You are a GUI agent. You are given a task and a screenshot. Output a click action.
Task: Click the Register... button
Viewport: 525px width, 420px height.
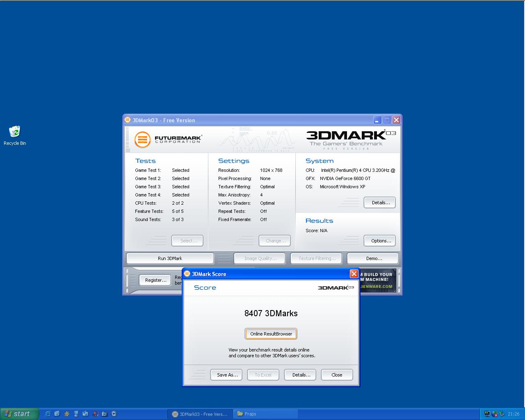pyautogui.click(x=155, y=280)
